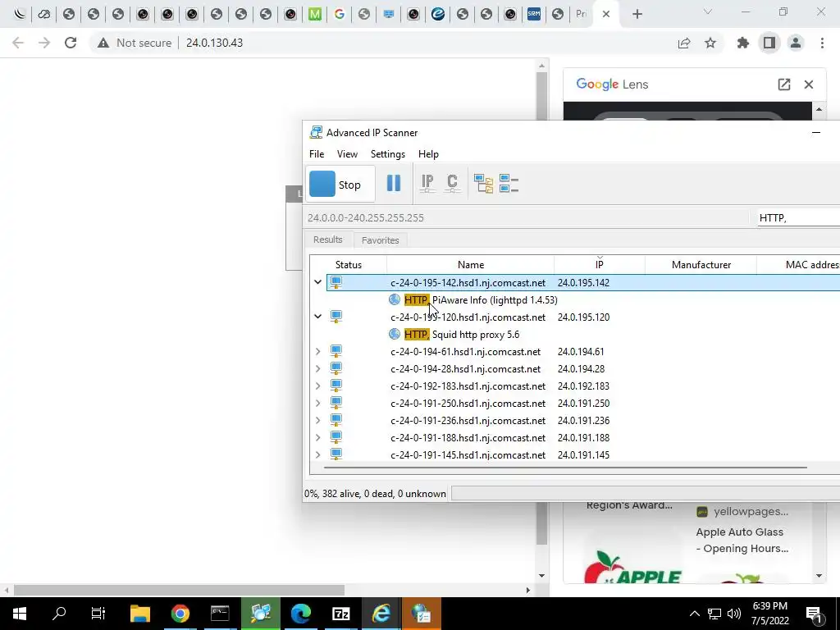Screen dimensions: 840x630
Task: Open the Chrome Extensions puzzle icon
Action: point(743,43)
